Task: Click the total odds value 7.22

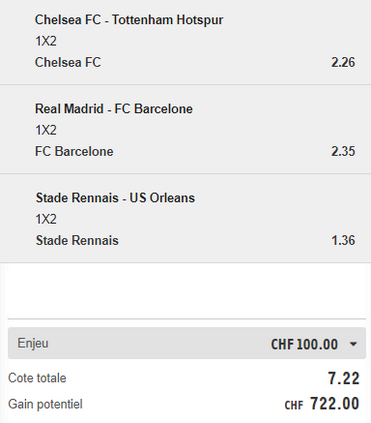Action: point(344,378)
